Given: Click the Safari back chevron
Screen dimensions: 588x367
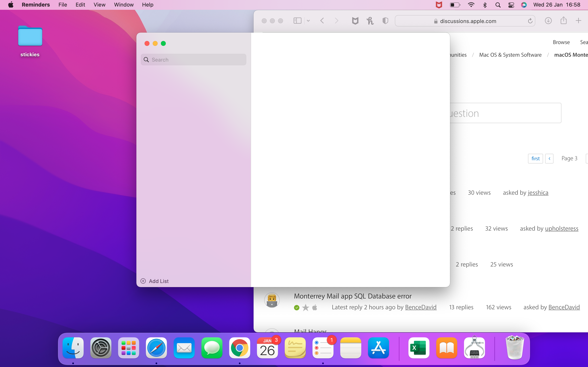Looking at the screenshot, I should 322,21.
